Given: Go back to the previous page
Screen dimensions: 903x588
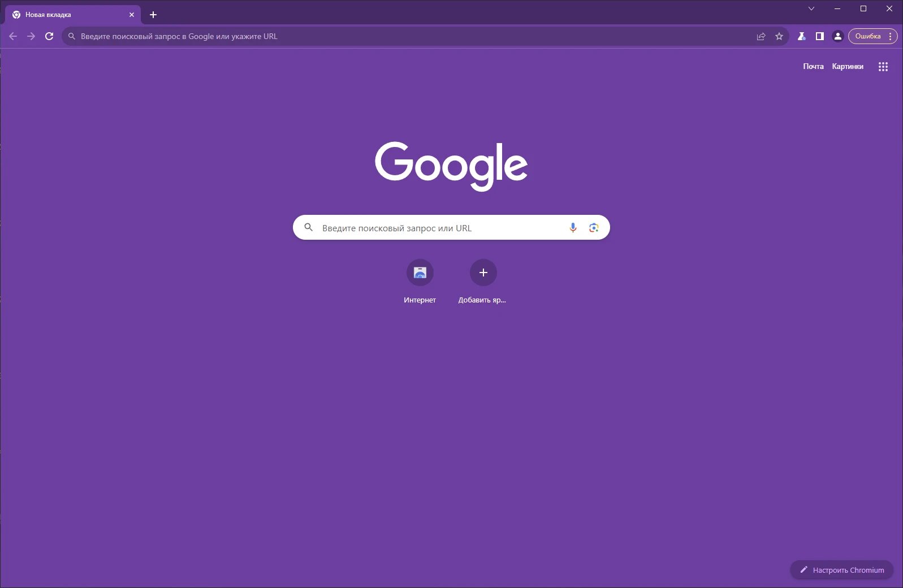Looking at the screenshot, I should pos(13,36).
